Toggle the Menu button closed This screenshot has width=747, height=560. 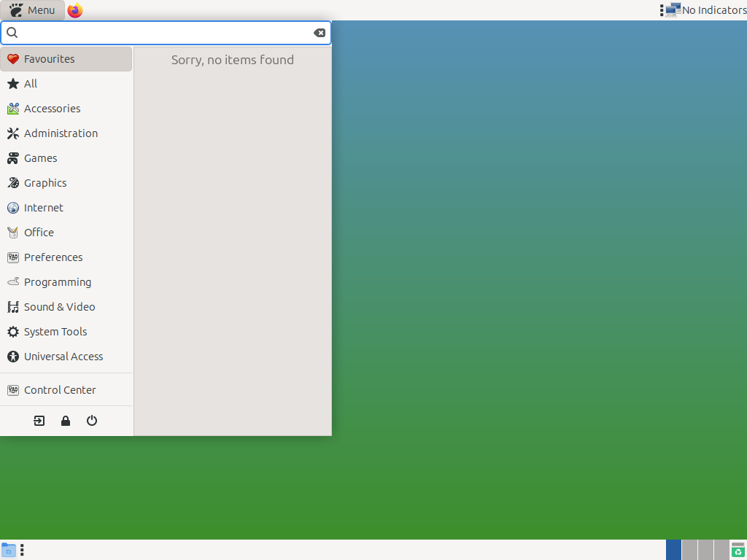coord(33,10)
